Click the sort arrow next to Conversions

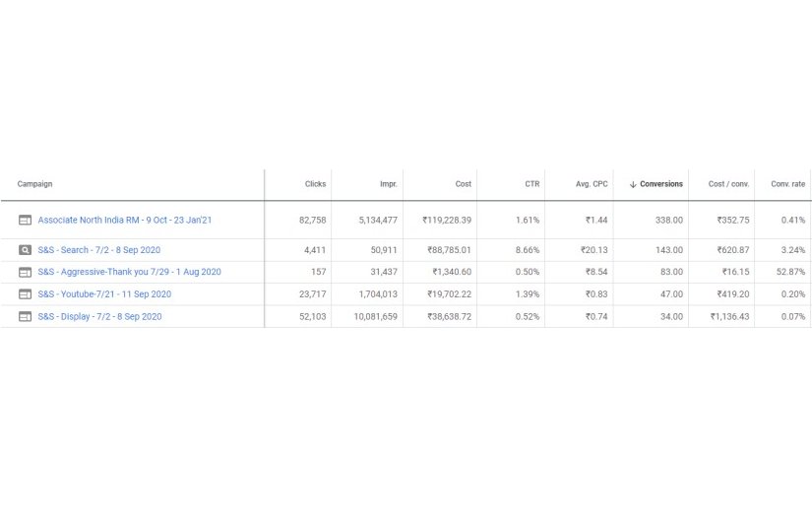pos(633,184)
